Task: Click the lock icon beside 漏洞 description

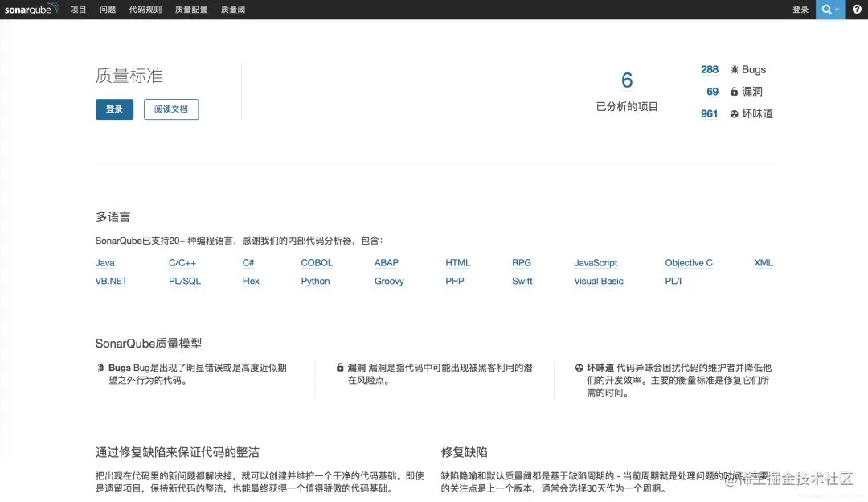Action: pos(340,367)
